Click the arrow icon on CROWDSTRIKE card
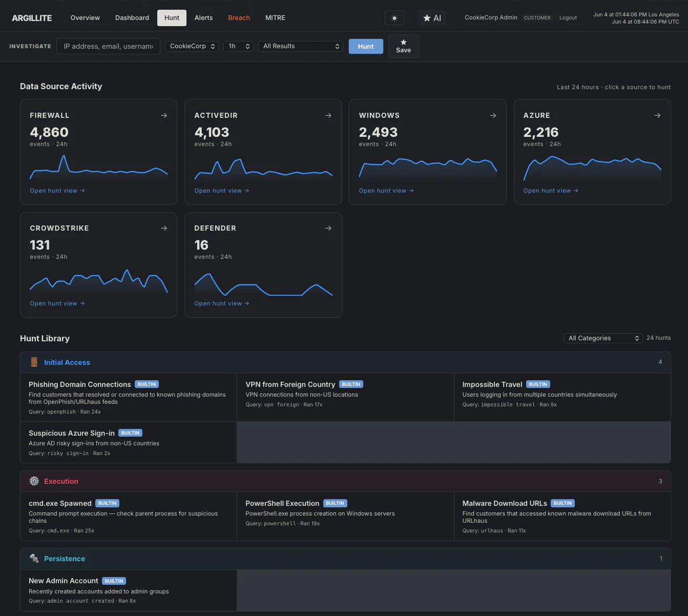Viewport: 688px width, 616px height. (164, 228)
